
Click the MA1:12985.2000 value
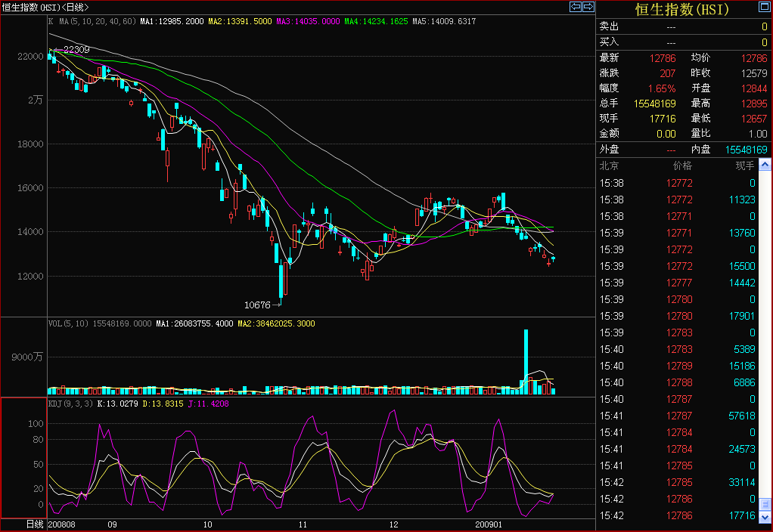[172, 21]
